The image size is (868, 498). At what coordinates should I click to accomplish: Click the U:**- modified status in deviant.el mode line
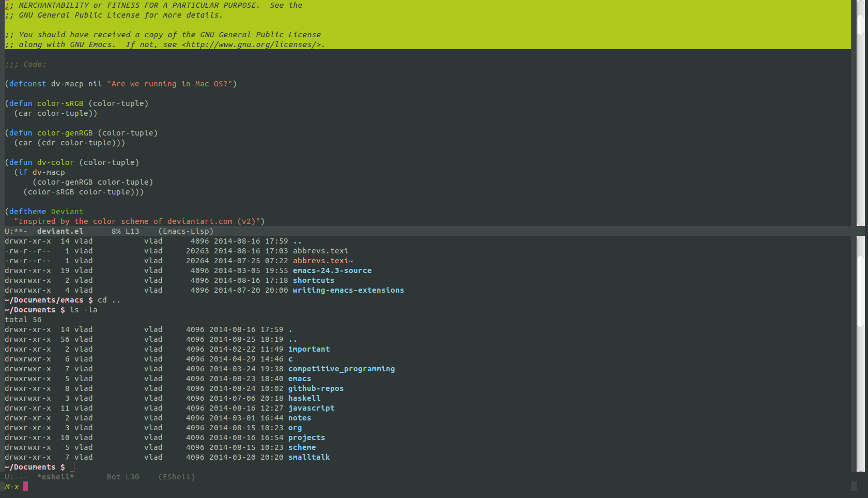(16, 231)
